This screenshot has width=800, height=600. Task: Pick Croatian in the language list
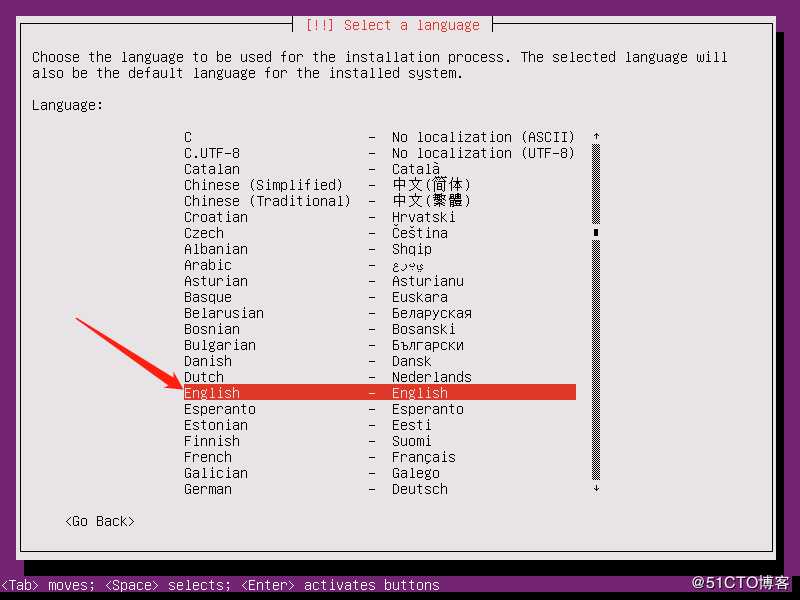tap(380, 217)
